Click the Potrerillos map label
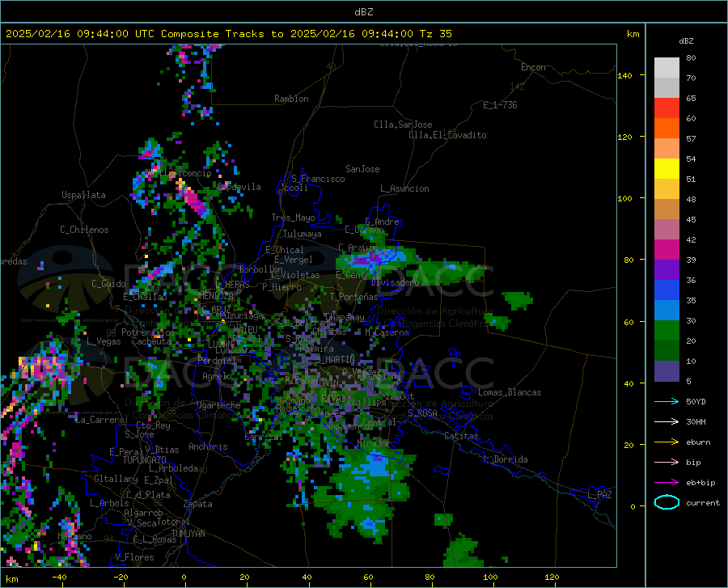The height and width of the screenshot is (588, 728). click(148, 332)
